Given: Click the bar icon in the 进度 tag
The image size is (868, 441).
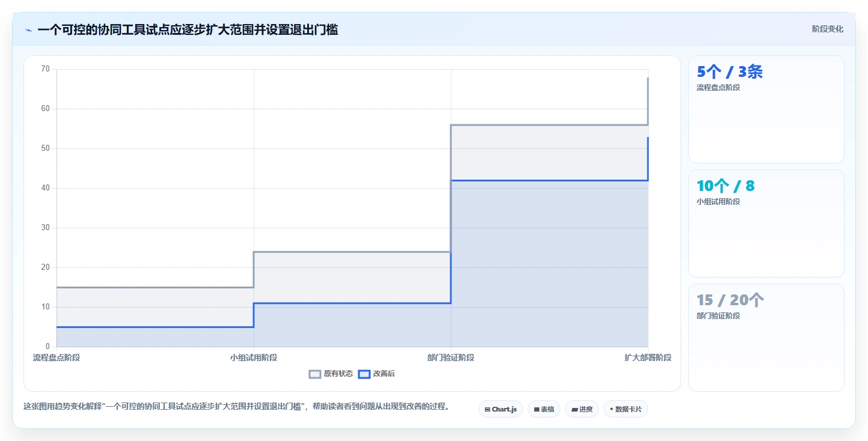Looking at the screenshot, I should coord(575,409).
